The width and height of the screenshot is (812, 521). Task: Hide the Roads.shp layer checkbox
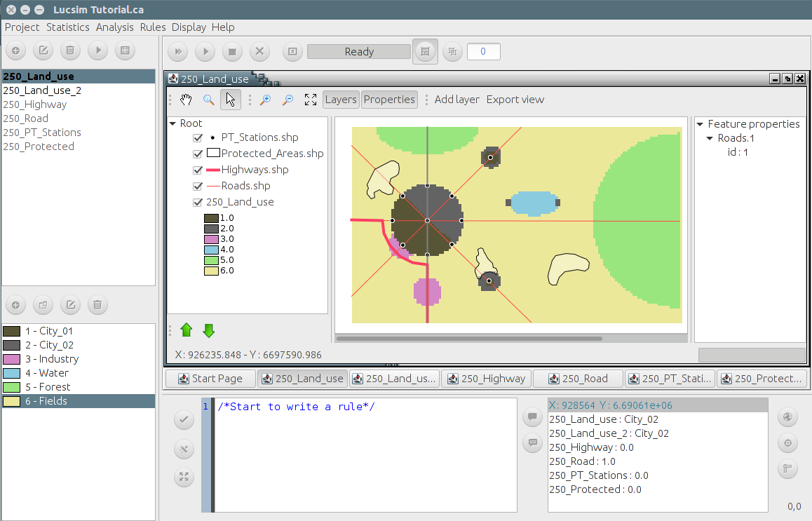(197, 186)
